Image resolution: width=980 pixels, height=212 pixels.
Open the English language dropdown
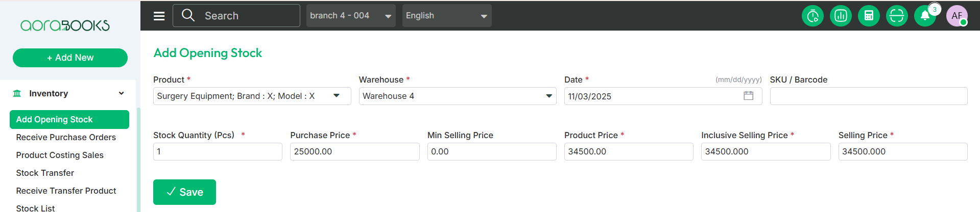(446, 16)
